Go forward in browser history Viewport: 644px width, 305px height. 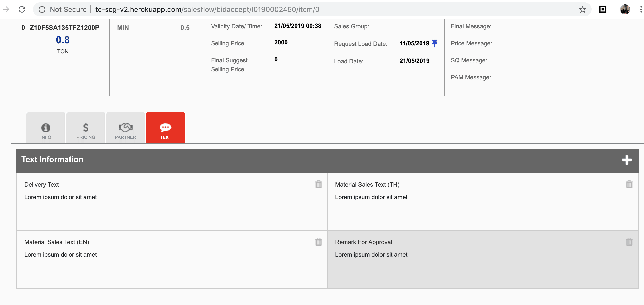(6, 9)
